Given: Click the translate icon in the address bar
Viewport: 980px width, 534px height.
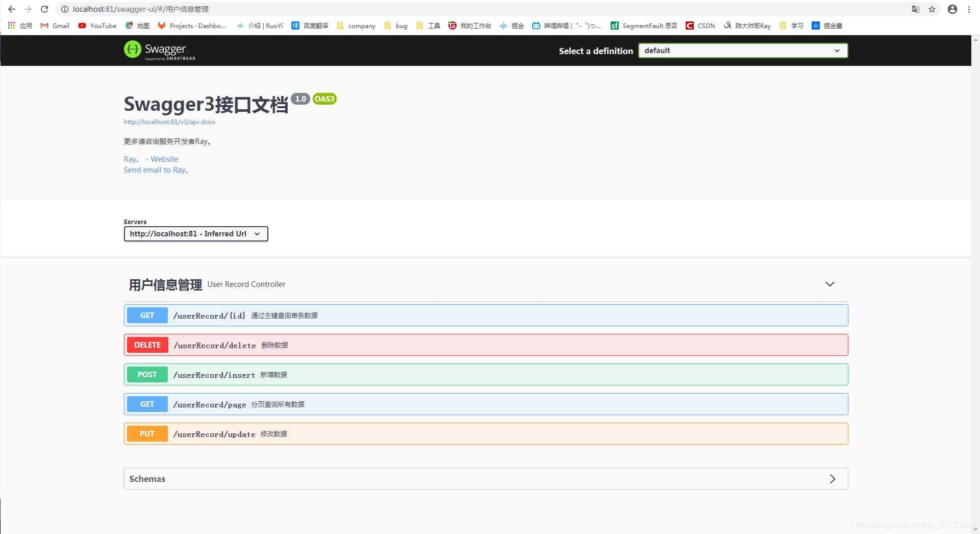Looking at the screenshot, I should [x=915, y=9].
